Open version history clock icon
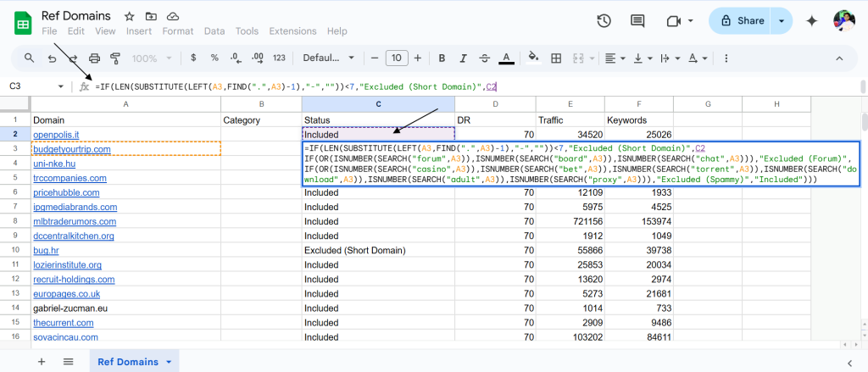 pos(604,21)
